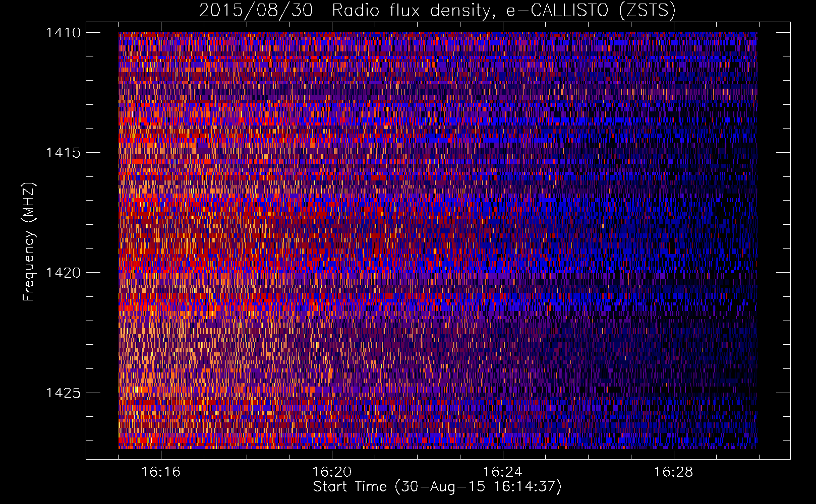This screenshot has width=816, height=504.
Task: Click the 1410 frequency tick label
Action: pyautogui.click(x=63, y=33)
